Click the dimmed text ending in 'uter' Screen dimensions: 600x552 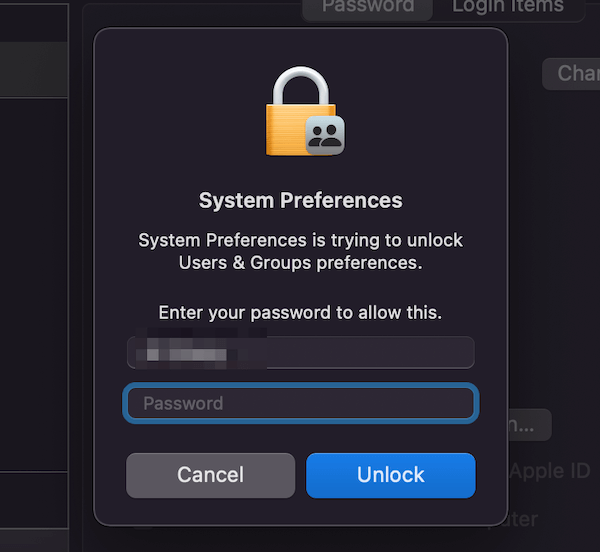pyautogui.click(x=523, y=519)
